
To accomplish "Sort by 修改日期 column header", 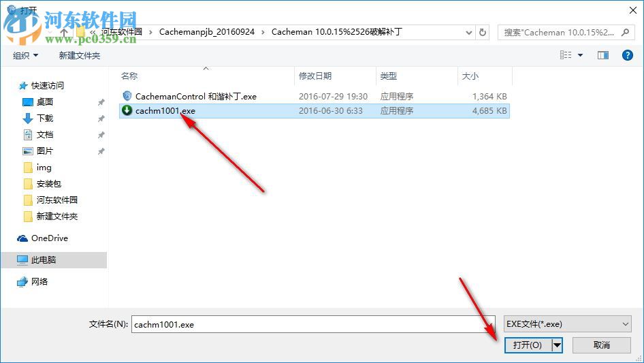I will point(315,76).
